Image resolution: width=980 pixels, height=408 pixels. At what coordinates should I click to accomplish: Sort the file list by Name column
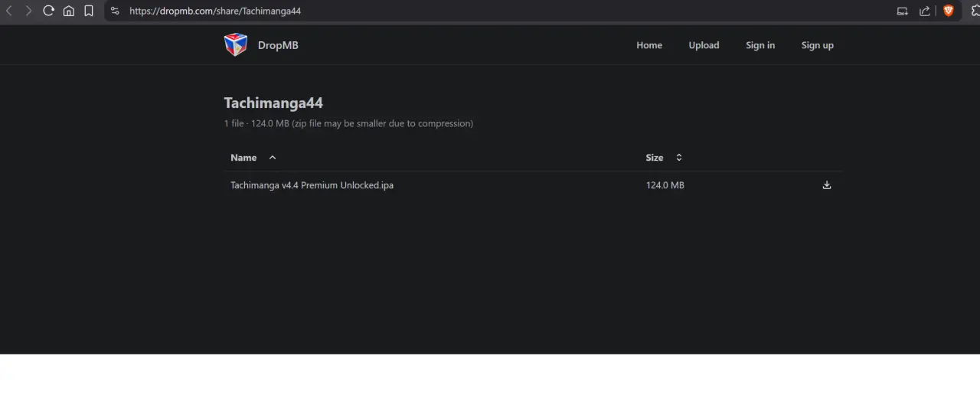coord(243,158)
